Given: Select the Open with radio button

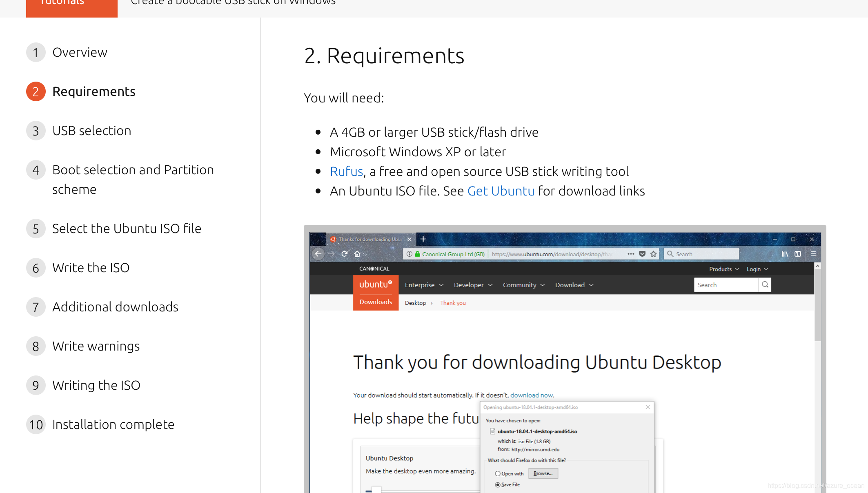Looking at the screenshot, I should (x=497, y=474).
